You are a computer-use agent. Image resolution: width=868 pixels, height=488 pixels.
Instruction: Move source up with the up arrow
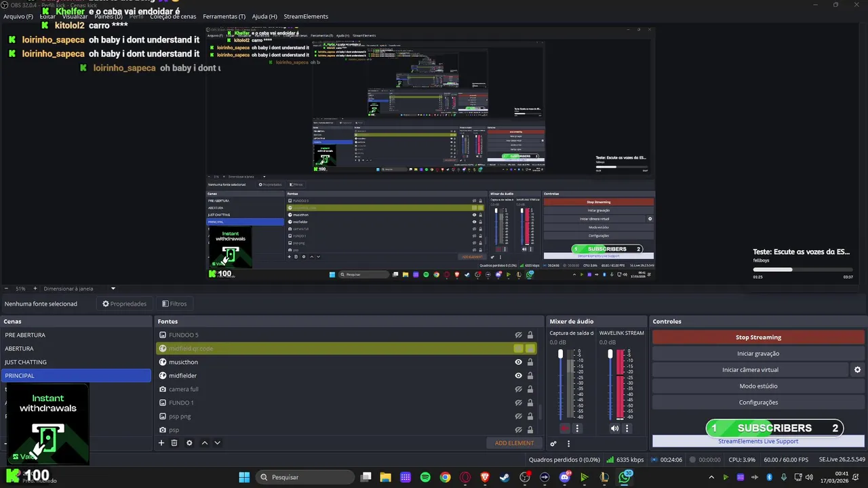pos(204,443)
